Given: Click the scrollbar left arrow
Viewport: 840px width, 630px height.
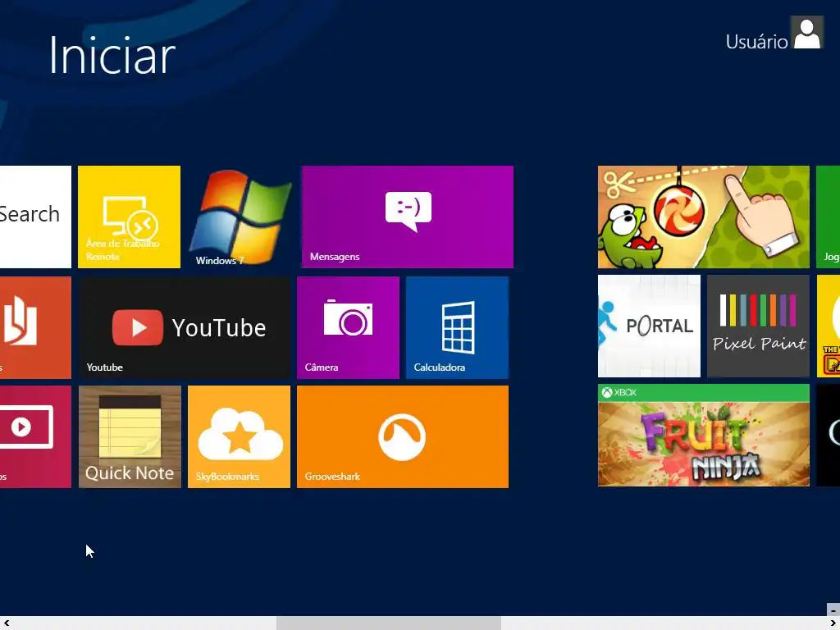Looking at the screenshot, I should [7, 623].
